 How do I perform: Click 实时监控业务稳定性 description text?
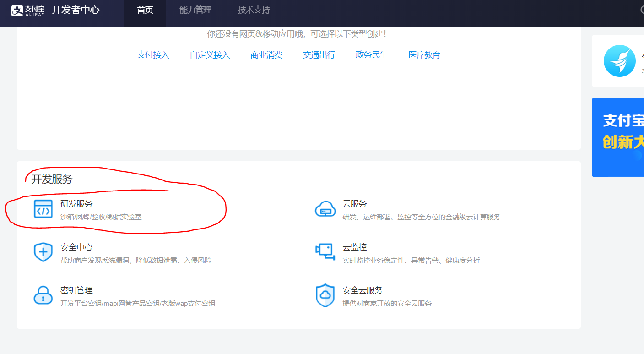click(x=411, y=261)
